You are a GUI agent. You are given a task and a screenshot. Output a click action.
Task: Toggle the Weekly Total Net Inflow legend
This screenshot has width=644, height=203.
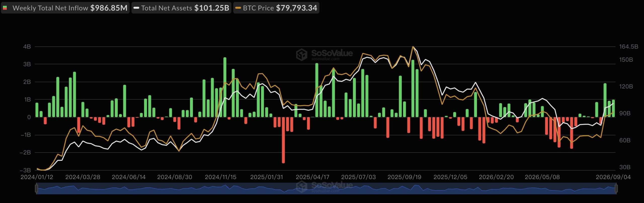pyautogui.click(x=65, y=8)
